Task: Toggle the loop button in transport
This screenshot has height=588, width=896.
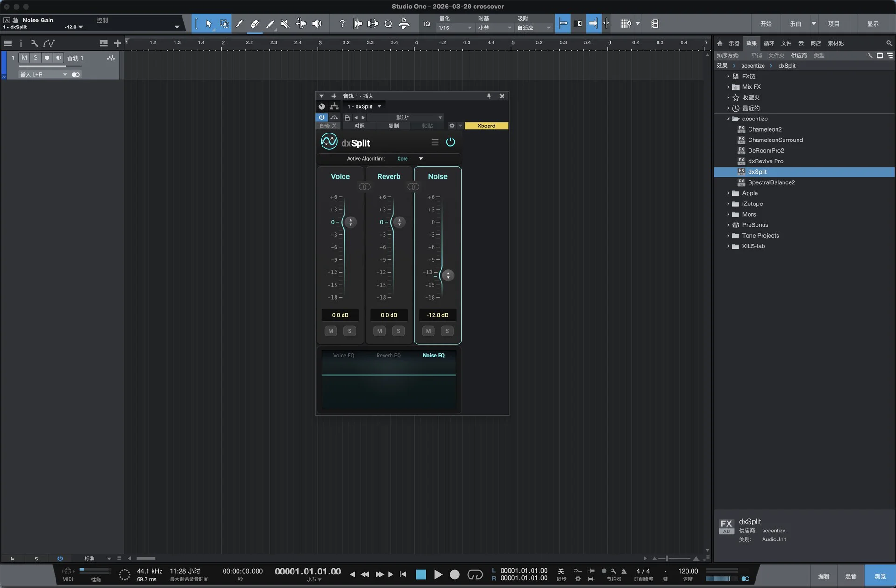Action: 475,574
